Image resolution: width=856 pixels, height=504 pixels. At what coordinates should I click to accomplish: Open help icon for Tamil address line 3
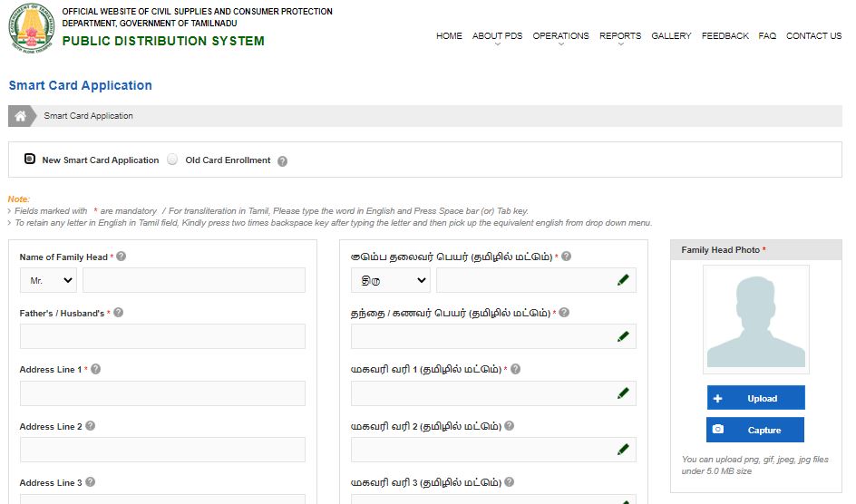(x=509, y=481)
